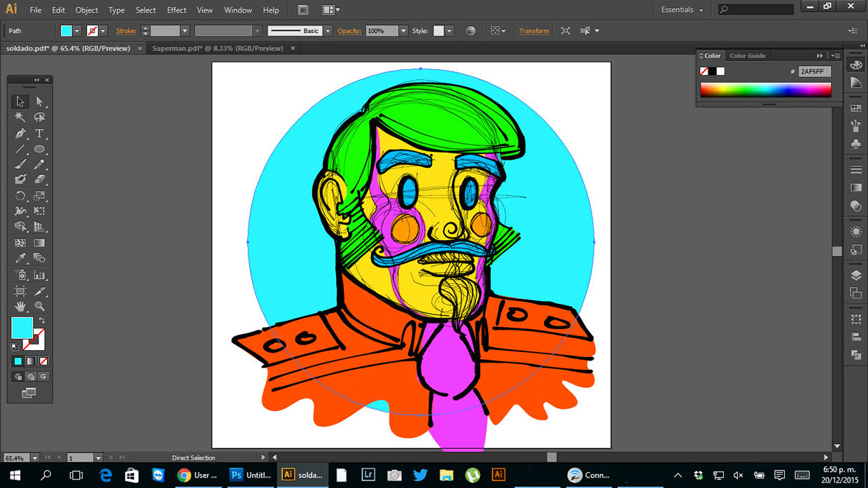Screen dimensions: 868x488
Task: Set the paint mode to None
Action: pyautogui.click(x=43, y=361)
